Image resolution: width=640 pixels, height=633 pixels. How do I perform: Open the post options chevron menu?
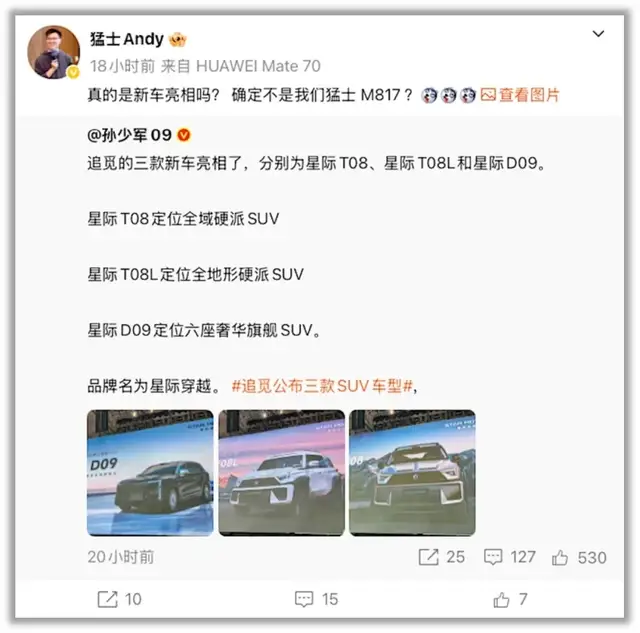[x=598, y=34]
